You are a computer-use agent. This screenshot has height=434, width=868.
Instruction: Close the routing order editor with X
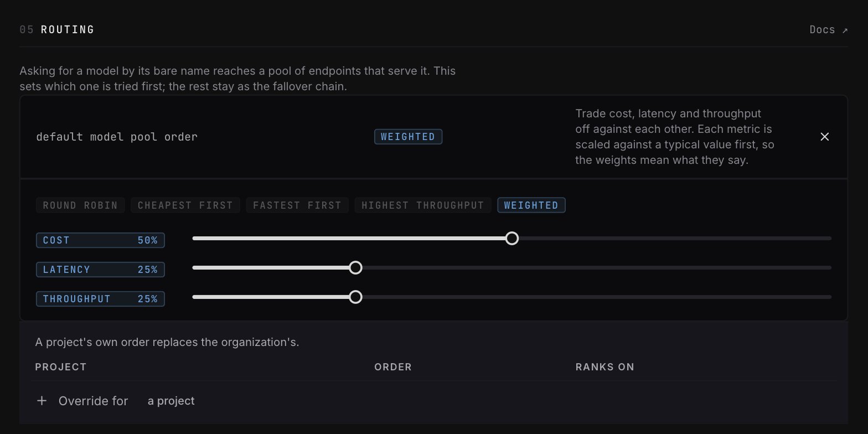point(825,137)
